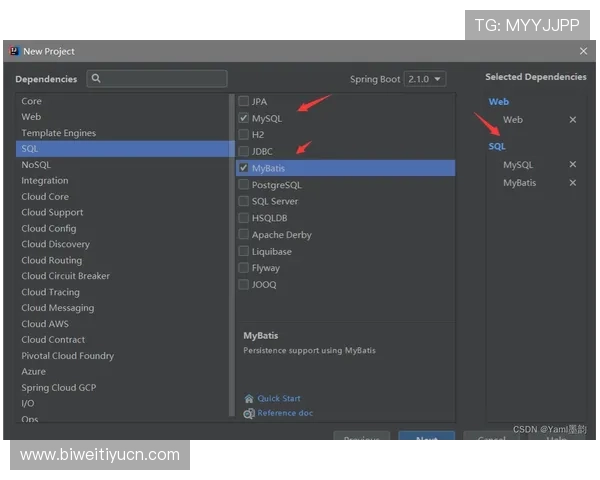Check the PostgreSQL option

pos(243,184)
